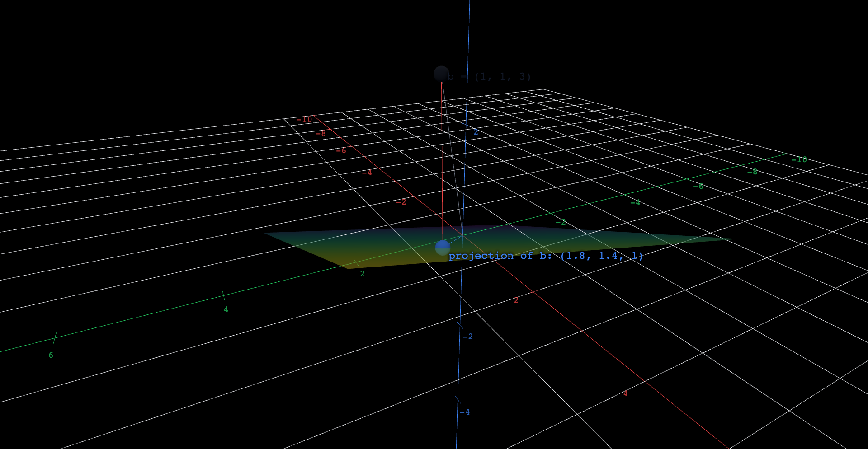Click the green axis label '-2'
Screen dimensions: 868x449
pyautogui.click(x=561, y=222)
